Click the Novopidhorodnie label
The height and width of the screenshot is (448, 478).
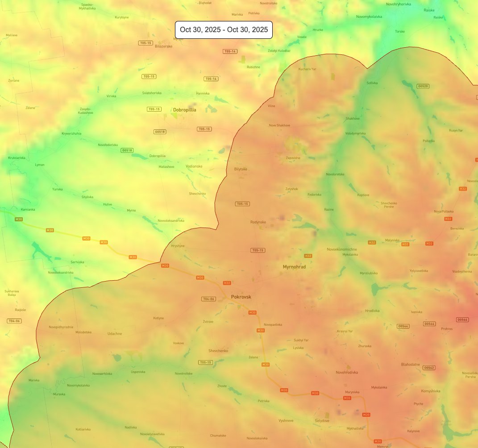[x=61, y=328]
